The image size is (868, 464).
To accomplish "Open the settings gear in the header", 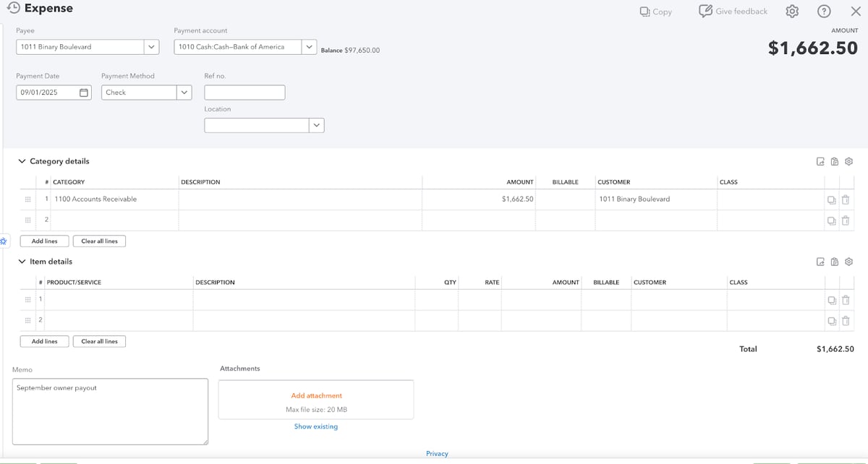I will click(792, 12).
